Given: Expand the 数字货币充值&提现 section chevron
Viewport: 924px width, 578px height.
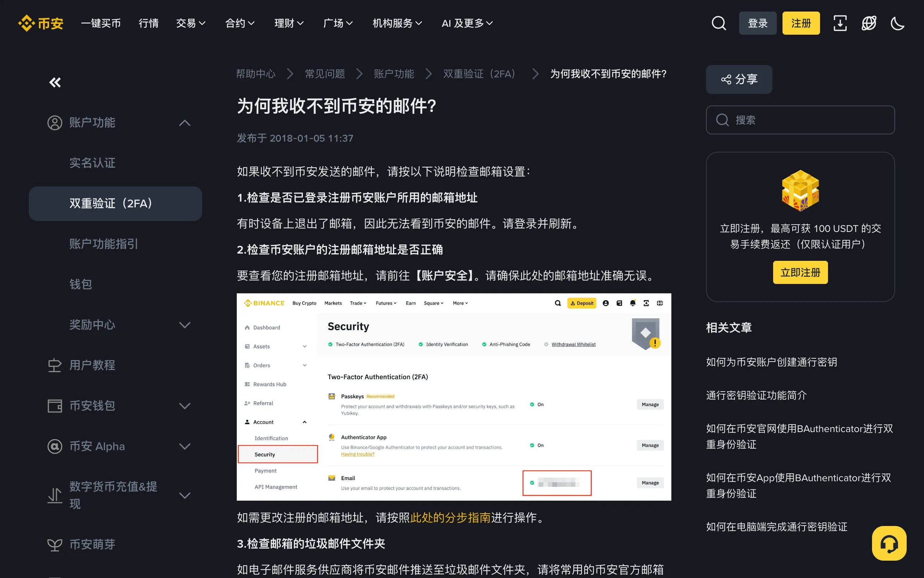Looking at the screenshot, I should (185, 495).
